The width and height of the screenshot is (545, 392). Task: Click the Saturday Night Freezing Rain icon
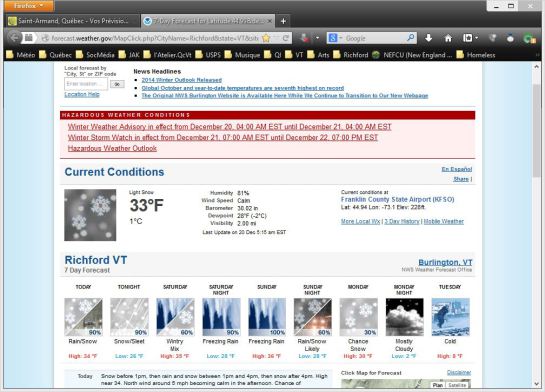[221, 317]
